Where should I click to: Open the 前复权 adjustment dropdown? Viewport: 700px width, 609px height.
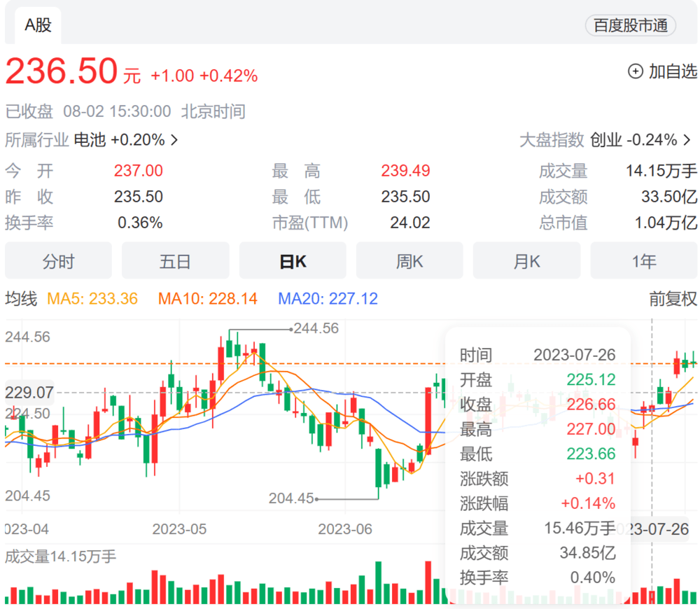click(x=673, y=299)
